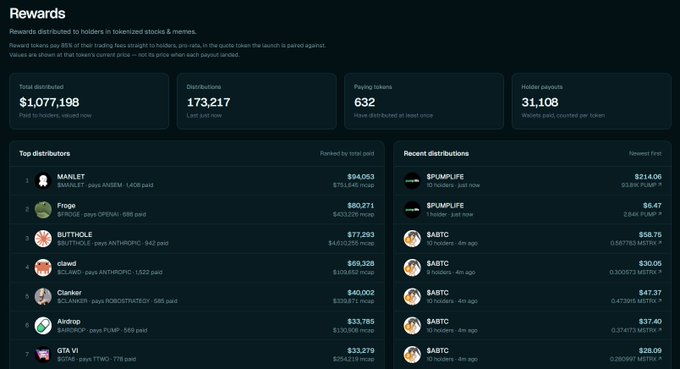Click Clanker's $40,002 total paid
The width and height of the screenshot is (680, 369).
tap(360, 293)
